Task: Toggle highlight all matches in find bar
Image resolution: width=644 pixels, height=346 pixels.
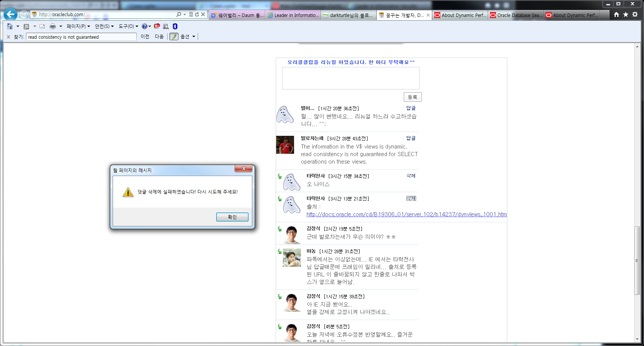Action: click(x=174, y=36)
